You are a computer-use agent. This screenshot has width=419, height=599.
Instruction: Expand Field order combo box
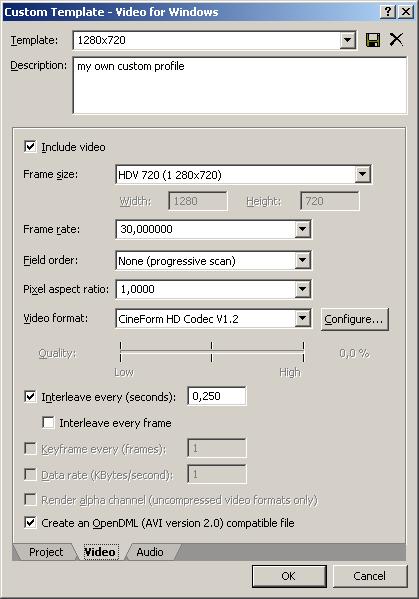tap(303, 261)
